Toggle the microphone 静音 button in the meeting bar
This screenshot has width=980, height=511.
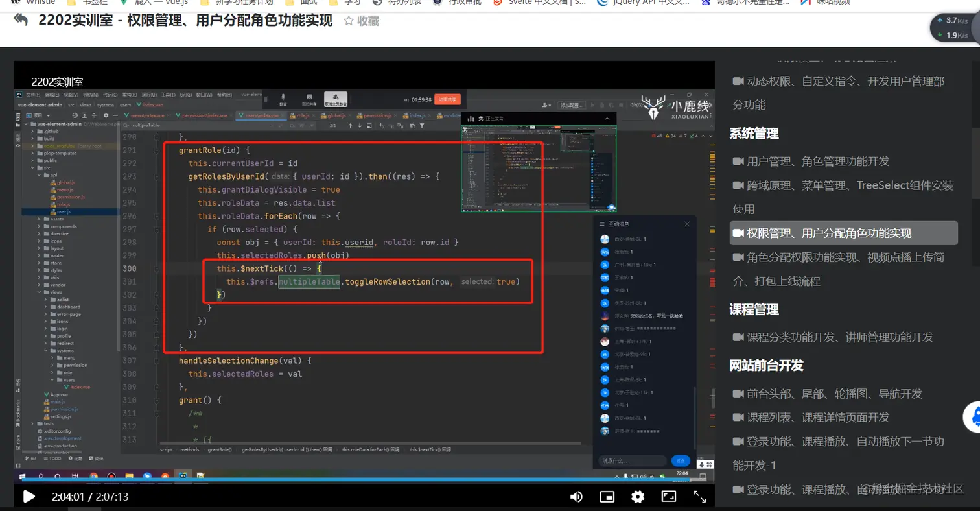(x=283, y=99)
